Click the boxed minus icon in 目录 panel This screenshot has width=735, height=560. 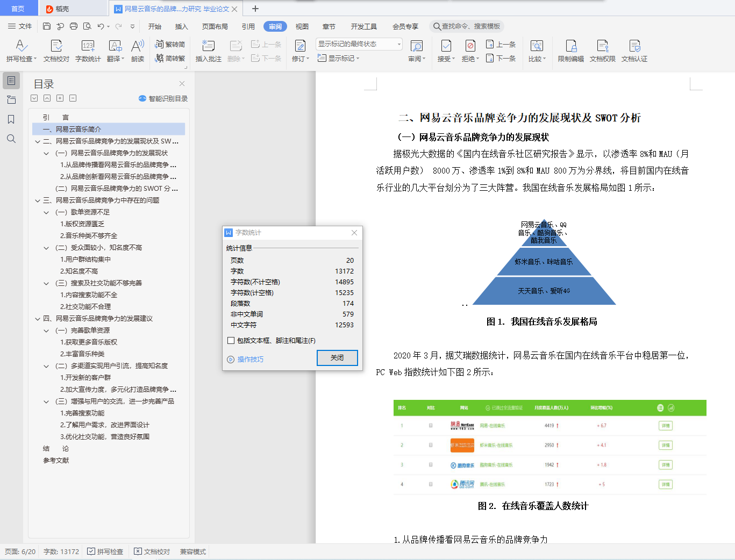[x=73, y=98]
